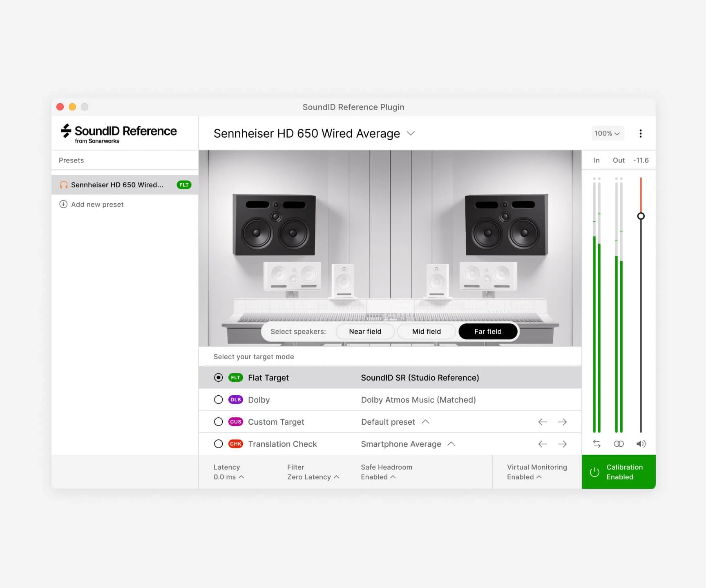Open the Sennheiser HD 650 preset dropdown
The height and width of the screenshot is (588, 706).
411,133
